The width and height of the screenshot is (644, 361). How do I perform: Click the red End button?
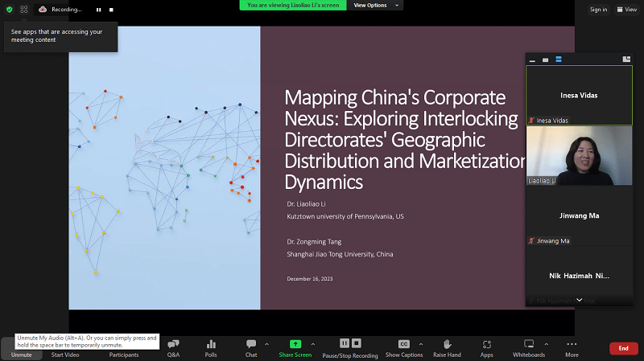pyautogui.click(x=622, y=348)
